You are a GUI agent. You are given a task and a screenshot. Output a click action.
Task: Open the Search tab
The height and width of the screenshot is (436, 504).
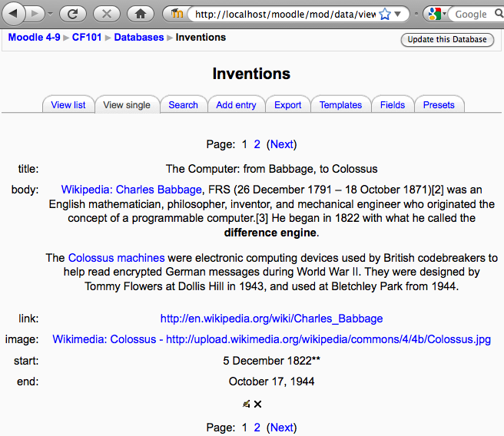tap(183, 105)
